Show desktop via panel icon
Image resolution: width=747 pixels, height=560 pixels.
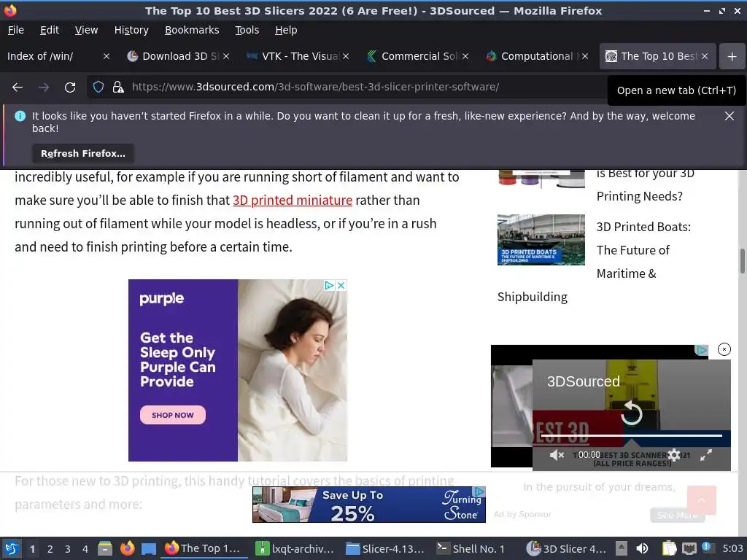click(149, 548)
